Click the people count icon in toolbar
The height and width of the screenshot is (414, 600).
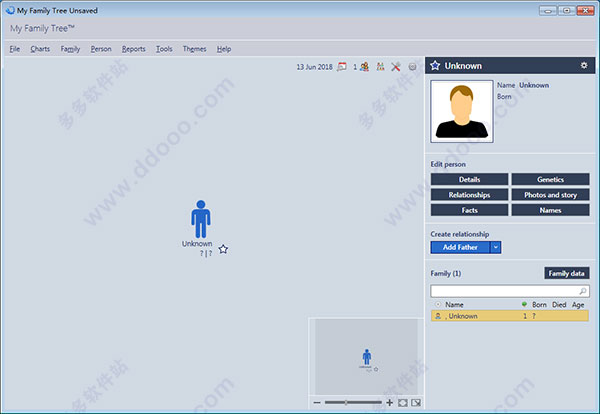tap(364, 67)
